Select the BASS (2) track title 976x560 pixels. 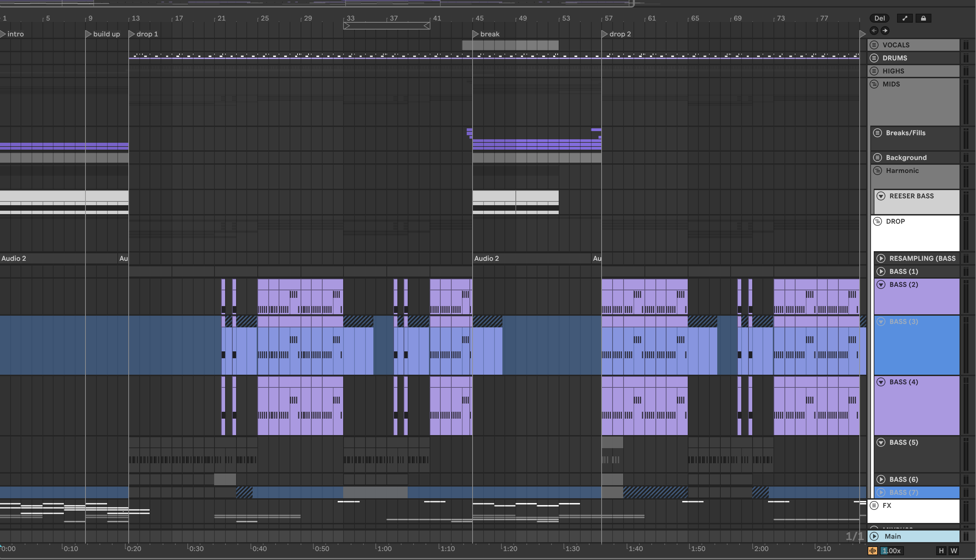point(903,284)
